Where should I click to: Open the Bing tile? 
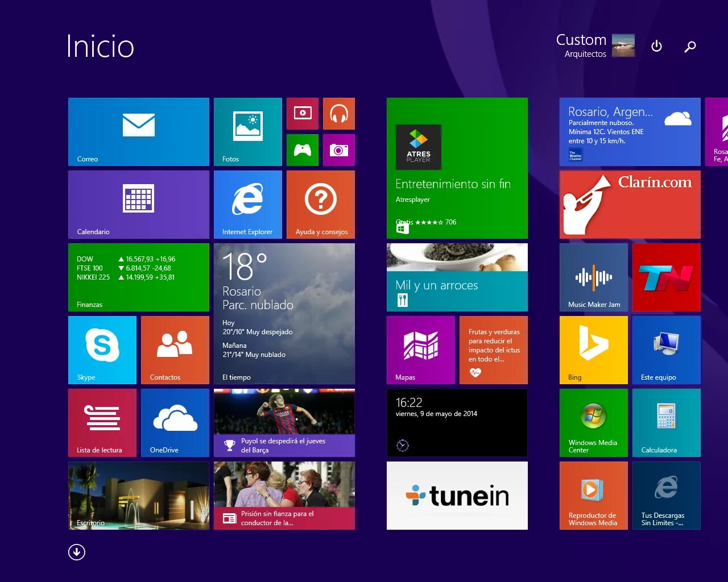click(594, 350)
